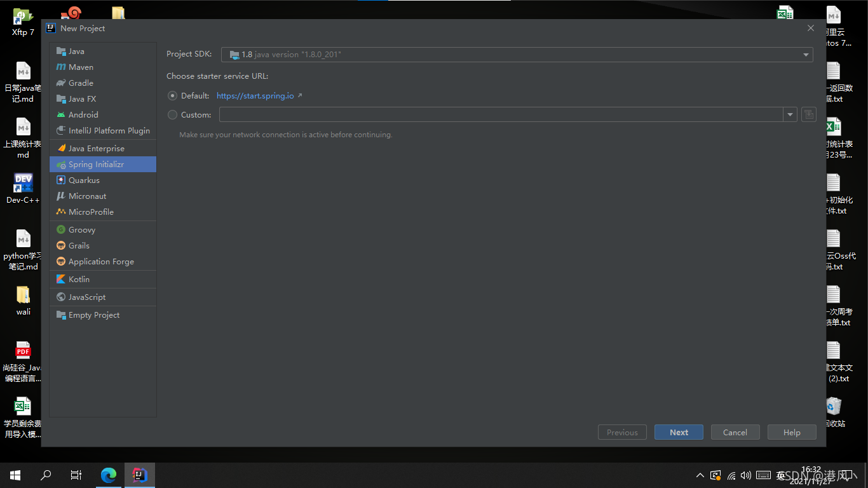Click the Cancel button
The image size is (868, 488).
coord(735,432)
